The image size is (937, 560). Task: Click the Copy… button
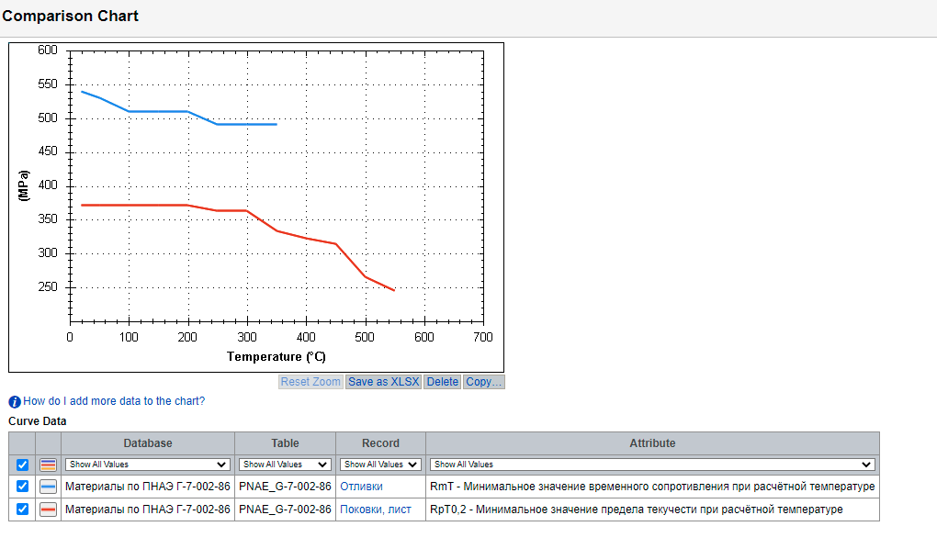coord(483,382)
